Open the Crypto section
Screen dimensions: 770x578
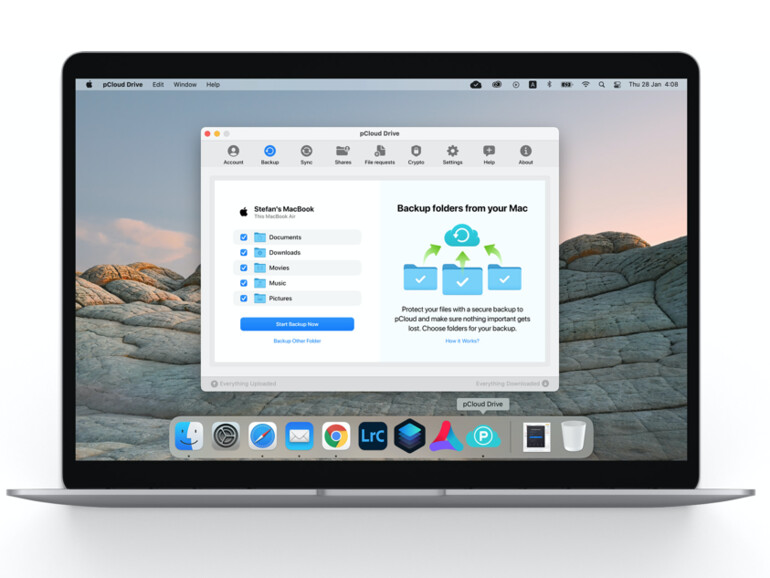[416, 155]
